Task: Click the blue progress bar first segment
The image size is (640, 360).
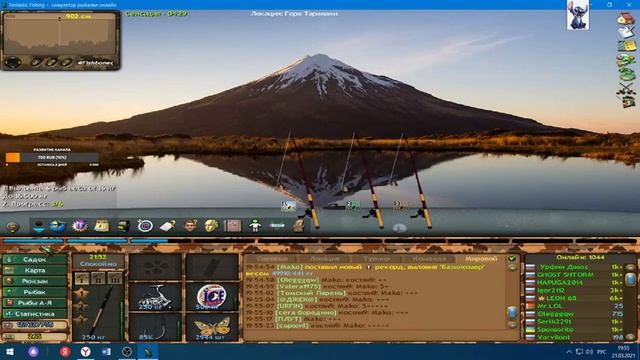Action: coord(33,241)
